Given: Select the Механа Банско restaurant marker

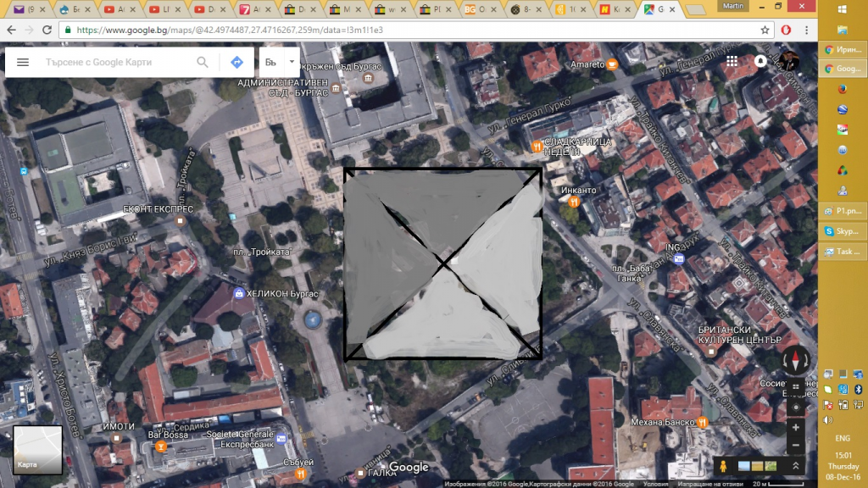Looking at the screenshot, I should (703, 422).
